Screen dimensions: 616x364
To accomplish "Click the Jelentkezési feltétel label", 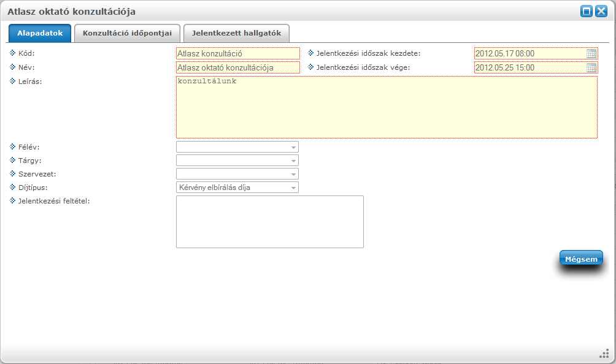I will coord(54,201).
